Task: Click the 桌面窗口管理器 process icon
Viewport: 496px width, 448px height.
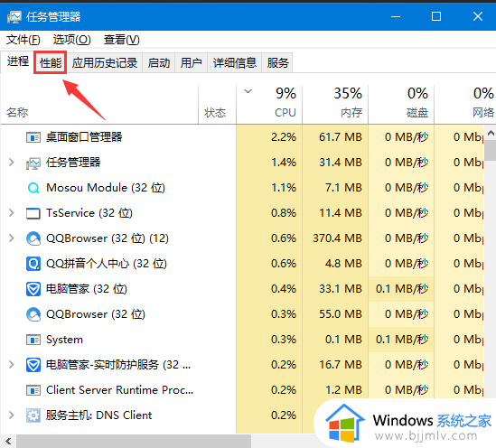Action: [x=33, y=137]
